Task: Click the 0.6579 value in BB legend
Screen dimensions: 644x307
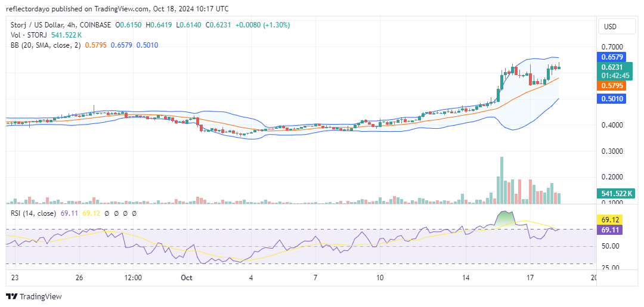Action: (120, 45)
